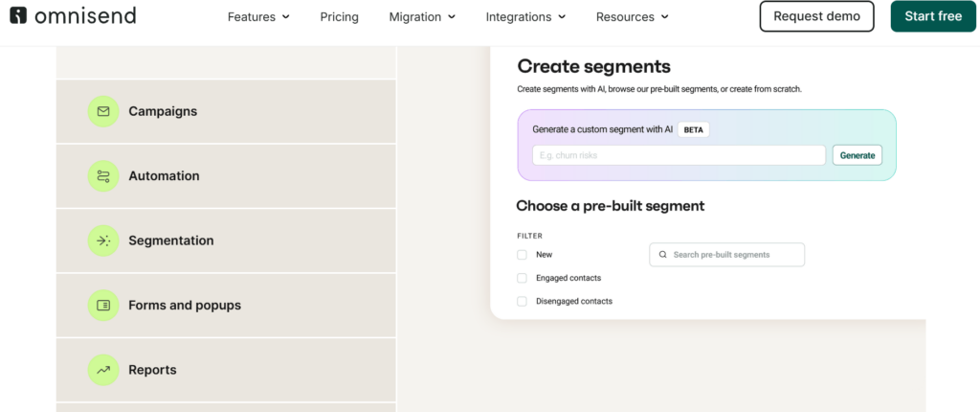Click the Generate button

[857, 155]
